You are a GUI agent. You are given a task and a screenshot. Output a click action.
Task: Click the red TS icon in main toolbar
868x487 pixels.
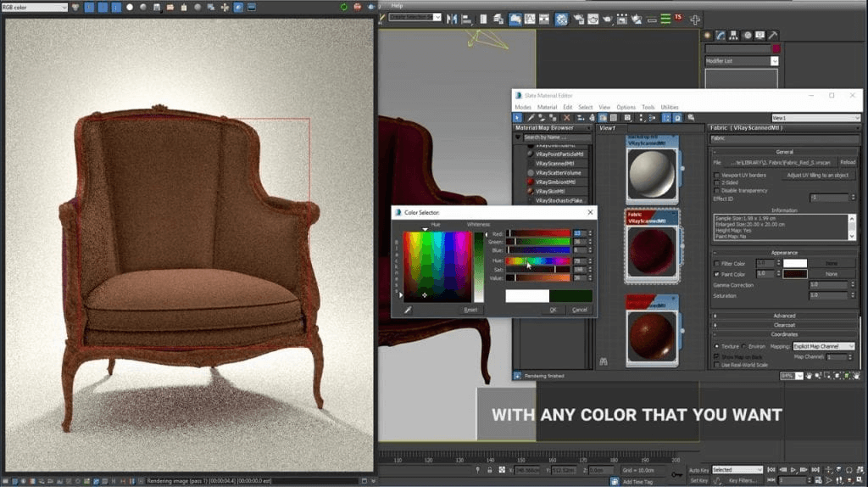[x=679, y=18]
